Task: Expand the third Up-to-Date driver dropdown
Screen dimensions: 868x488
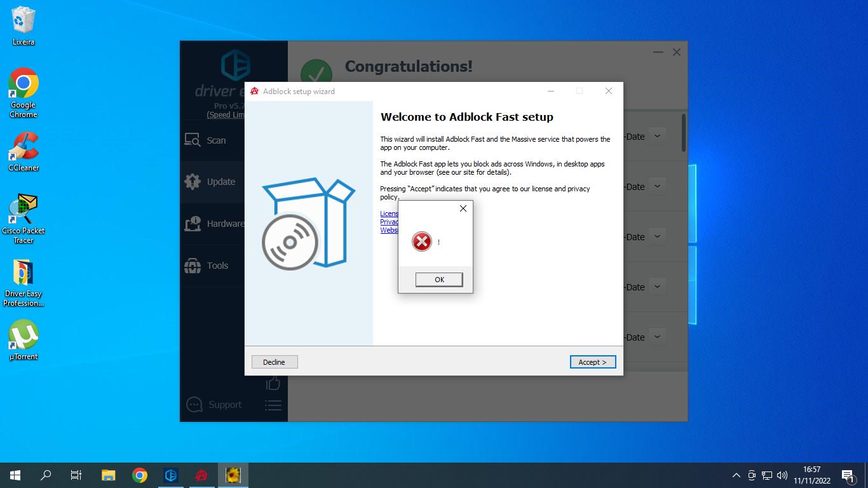Action: coord(657,236)
